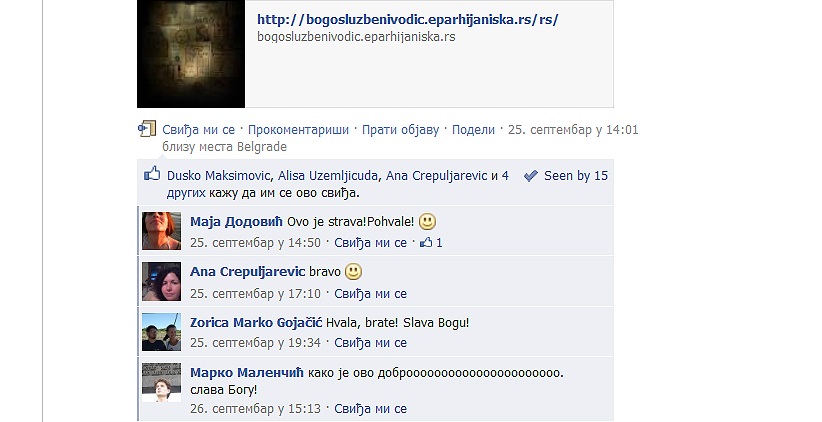Share the post with Подели
The height and width of the screenshot is (422, 822).
click(473, 130)
